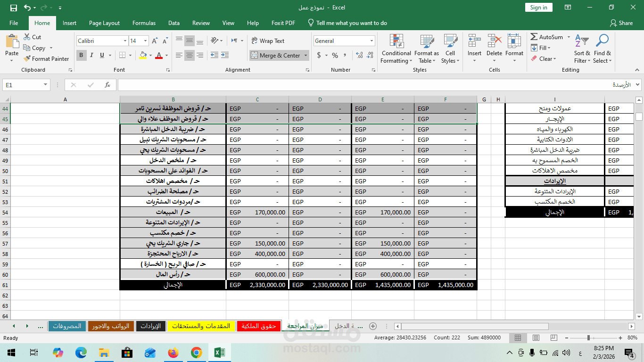Click the Increase Decimal icon

coord(359,55)
